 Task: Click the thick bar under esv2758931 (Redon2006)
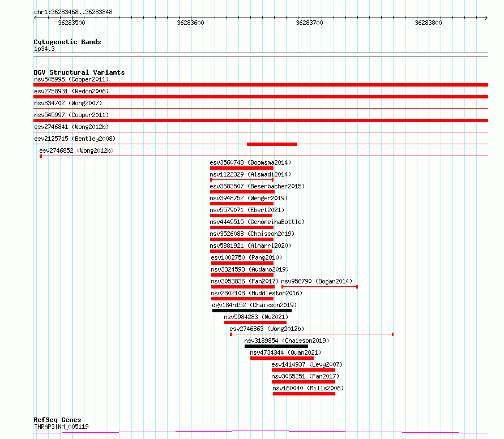260,97
